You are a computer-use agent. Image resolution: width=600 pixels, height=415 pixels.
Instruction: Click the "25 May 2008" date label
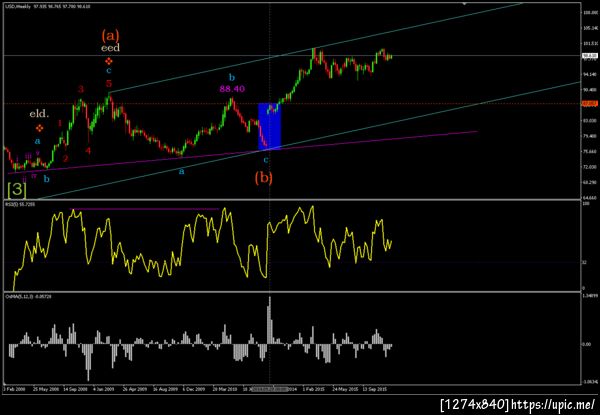click(x=46, y=389)
